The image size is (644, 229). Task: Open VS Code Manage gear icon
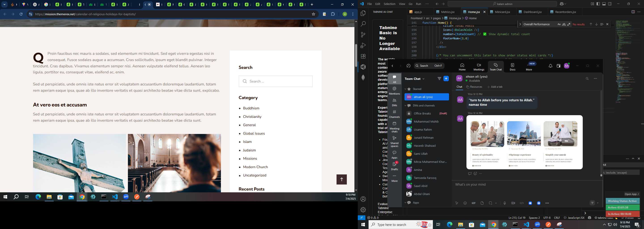[x=363, y=210]
